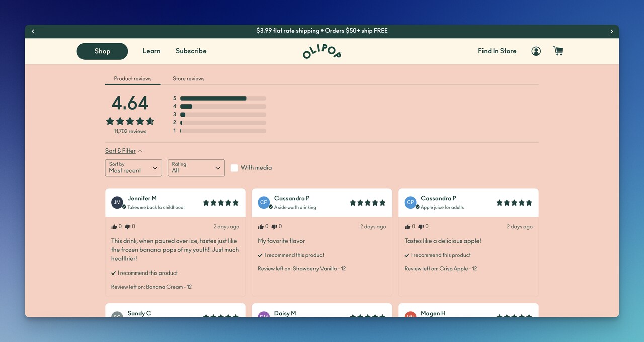Click review title 'Apple juice for adults'
Screen dimensions: 644x342
[442, 207]
